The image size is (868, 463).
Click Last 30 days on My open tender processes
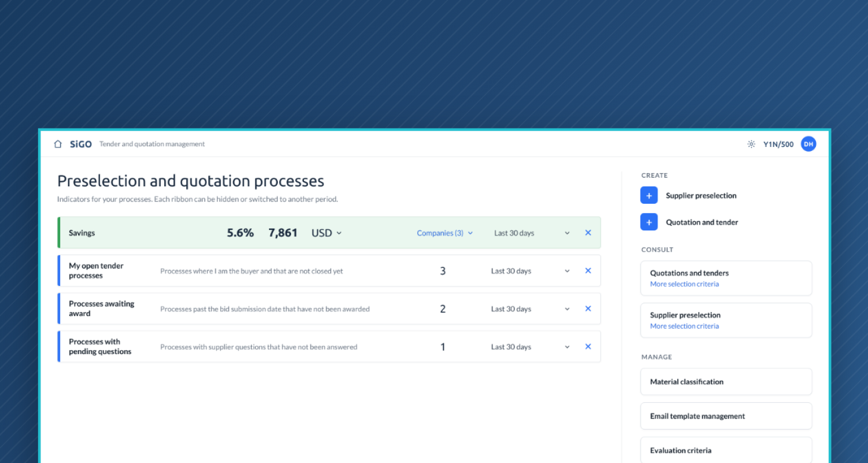click(511, 271)
